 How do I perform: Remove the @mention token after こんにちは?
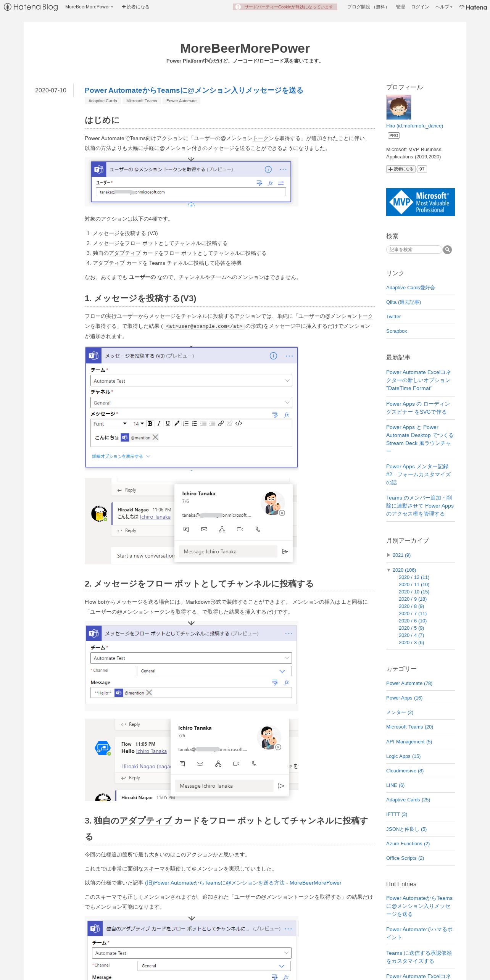pos(155,437)
